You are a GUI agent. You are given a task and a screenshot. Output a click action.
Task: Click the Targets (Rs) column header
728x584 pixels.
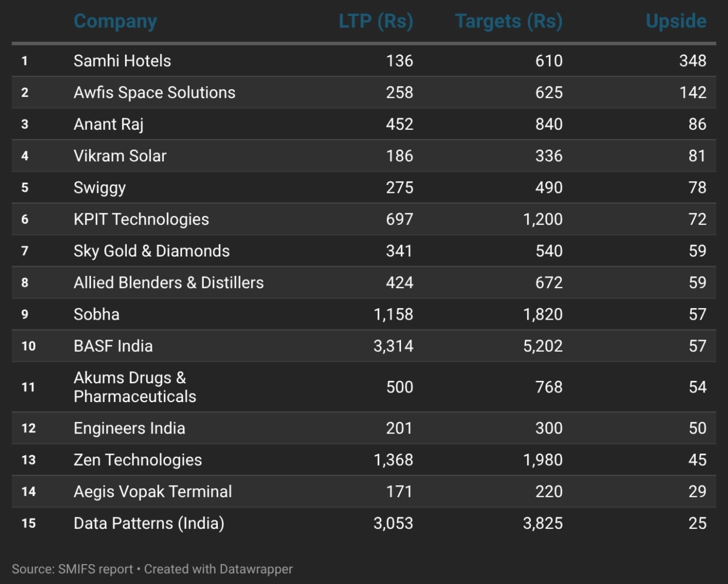point(508,22)
